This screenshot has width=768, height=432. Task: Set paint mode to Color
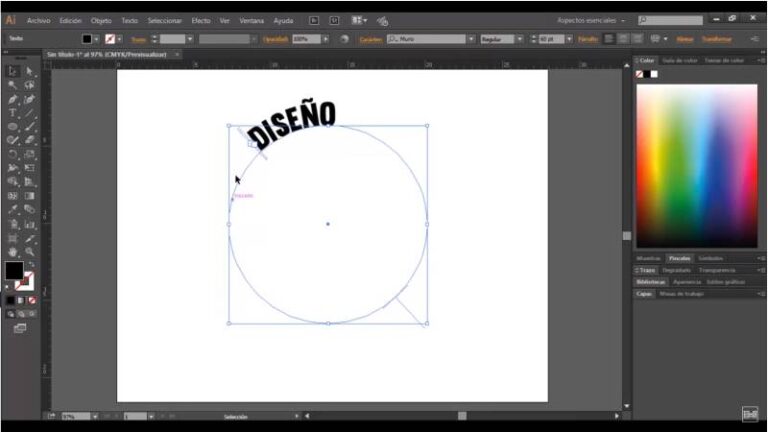(10, 300)
